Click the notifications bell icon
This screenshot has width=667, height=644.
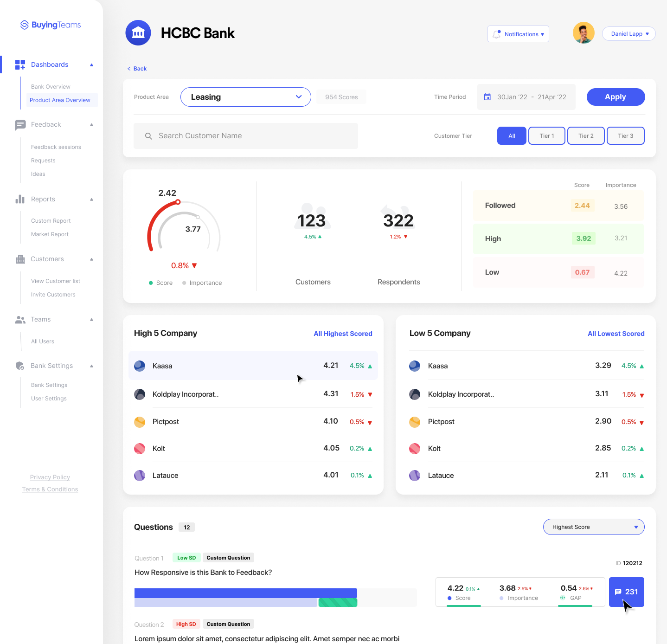point(497,34)
